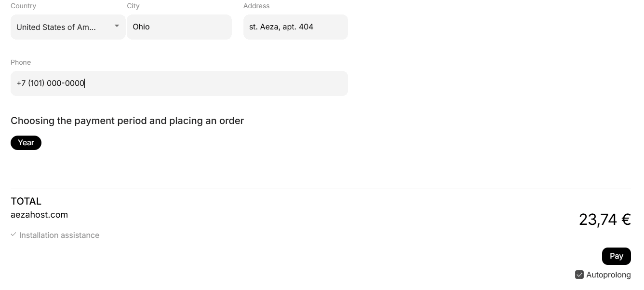Screen dimensions: 644x290
Task: Click the payment period section heading
Action: 127,121
